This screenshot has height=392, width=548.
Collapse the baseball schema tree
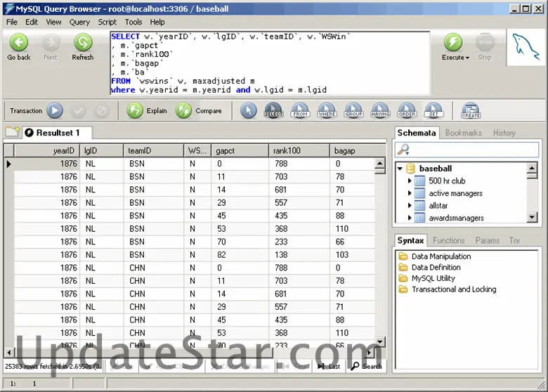[x=400, y=169]
